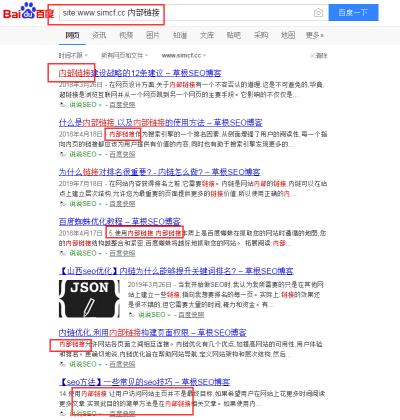Open camera image search icon
This screenshot has width=400, height=420.
click(318, 13)
